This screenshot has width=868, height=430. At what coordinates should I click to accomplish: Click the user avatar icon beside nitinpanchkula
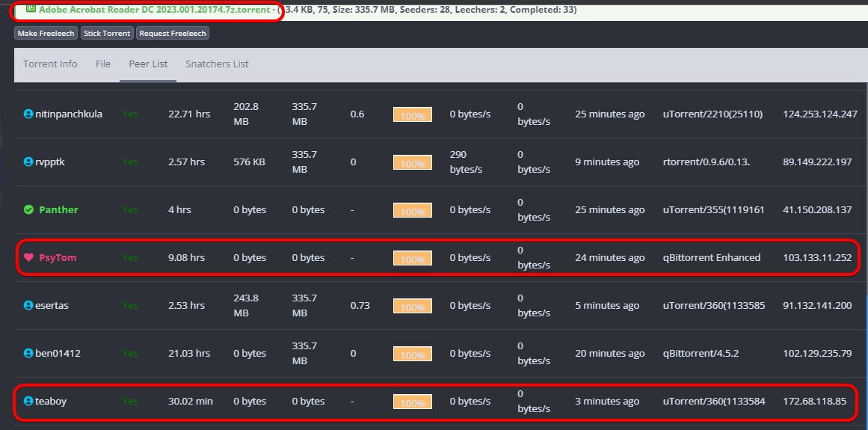28,114
